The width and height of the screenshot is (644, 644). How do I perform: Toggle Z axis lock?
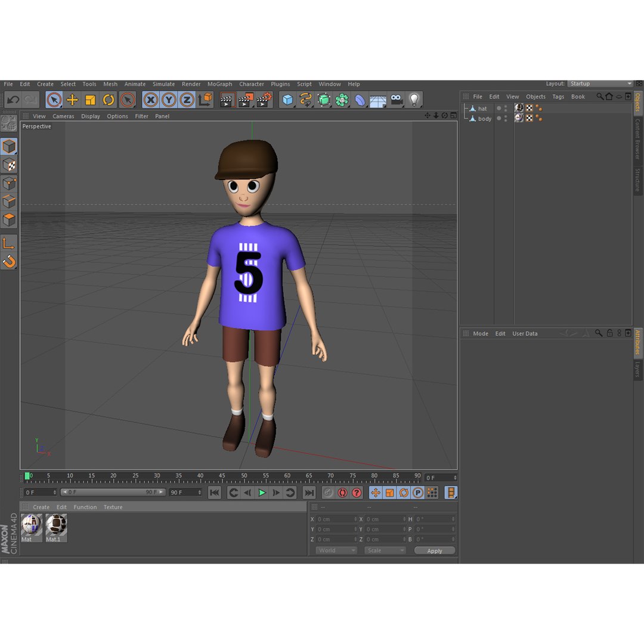tap(187, 100)
